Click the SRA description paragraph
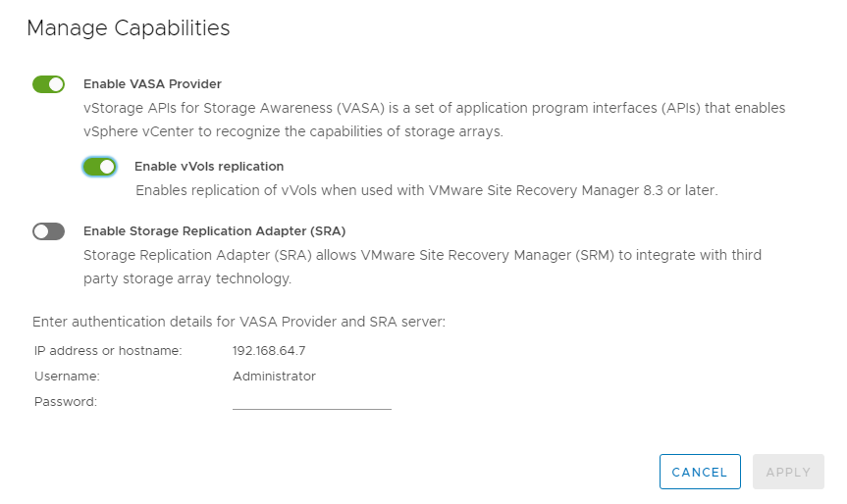Image resolution: width=847 pixels, height=504 pixels. [422, 255]
